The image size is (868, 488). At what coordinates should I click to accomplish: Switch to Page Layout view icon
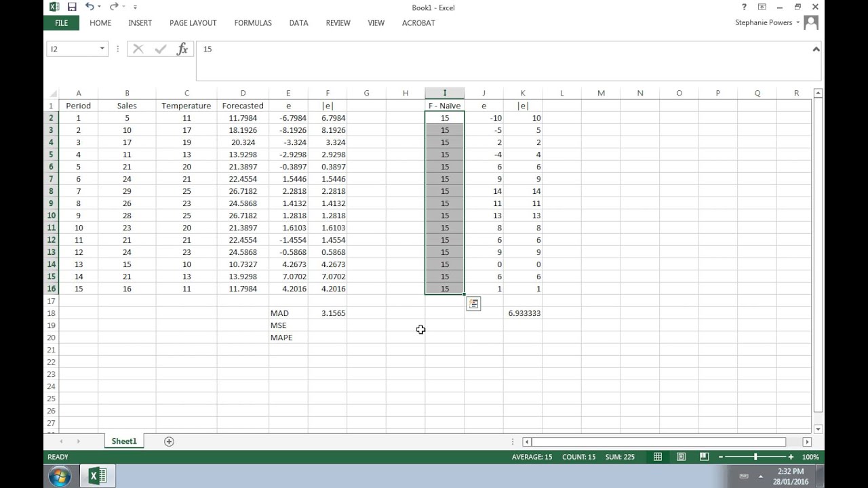click(681, 457)
